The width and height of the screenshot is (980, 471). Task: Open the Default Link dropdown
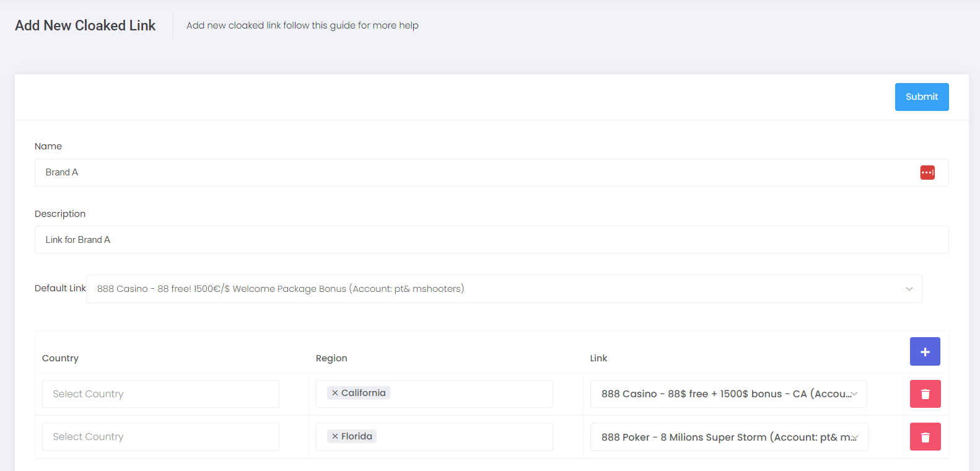point(504,289)
